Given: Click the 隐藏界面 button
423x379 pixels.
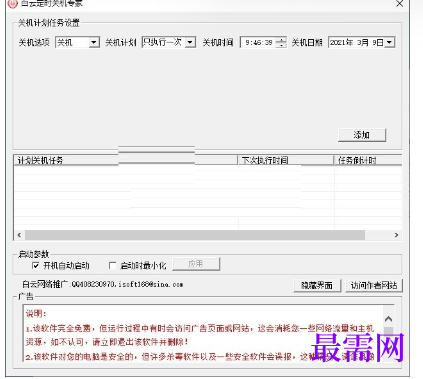Looking at the screenshot, I should coord(317,285).
